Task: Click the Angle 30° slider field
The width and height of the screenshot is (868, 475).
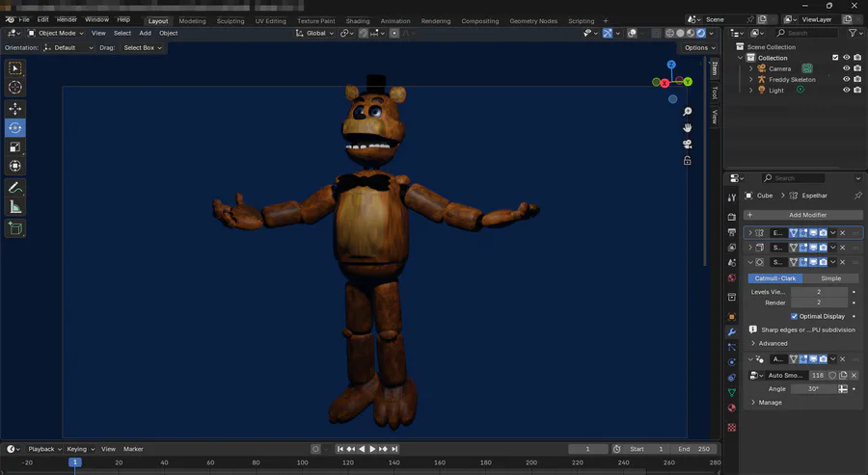Action: point(813,388)
